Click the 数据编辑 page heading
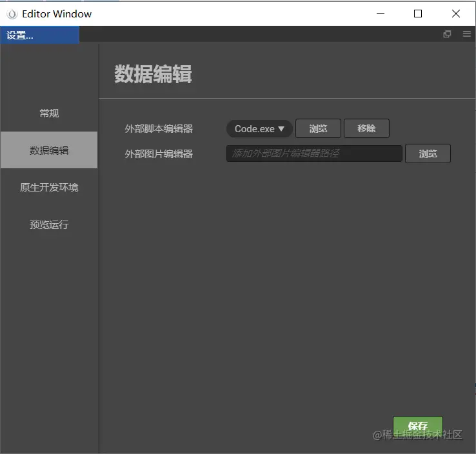The image size is (476, 454). [153, 74]
